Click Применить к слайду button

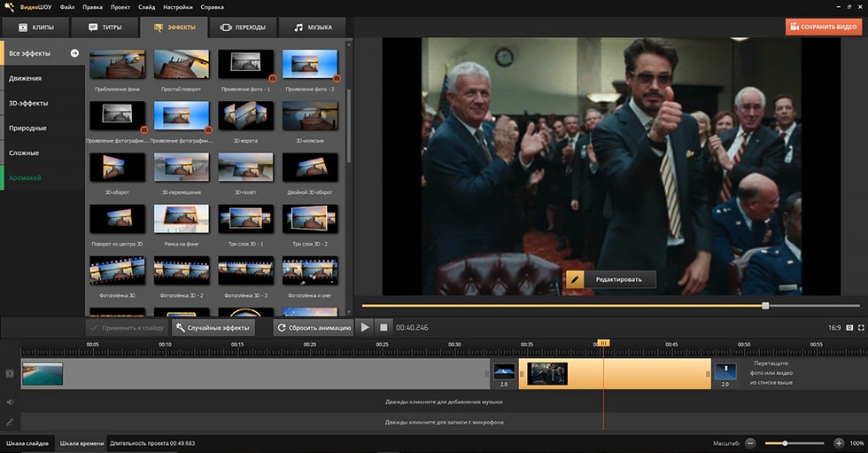(x=127, y=328)
